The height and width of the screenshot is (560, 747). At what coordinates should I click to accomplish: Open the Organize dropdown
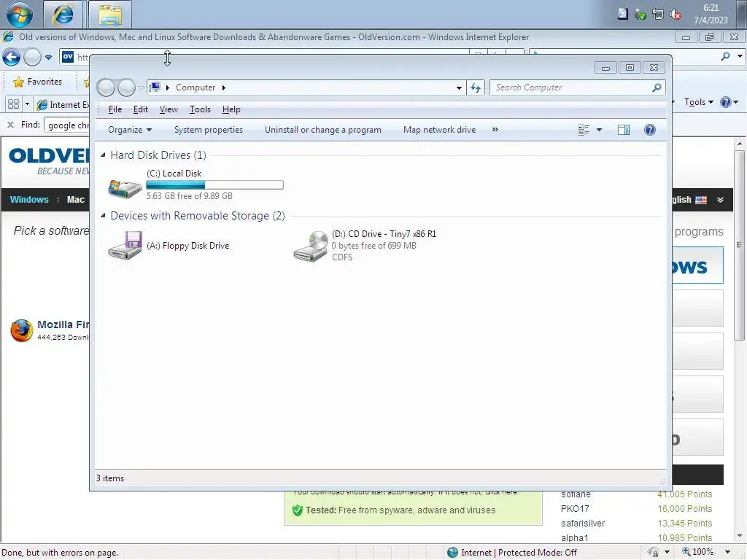click(130, 130)
